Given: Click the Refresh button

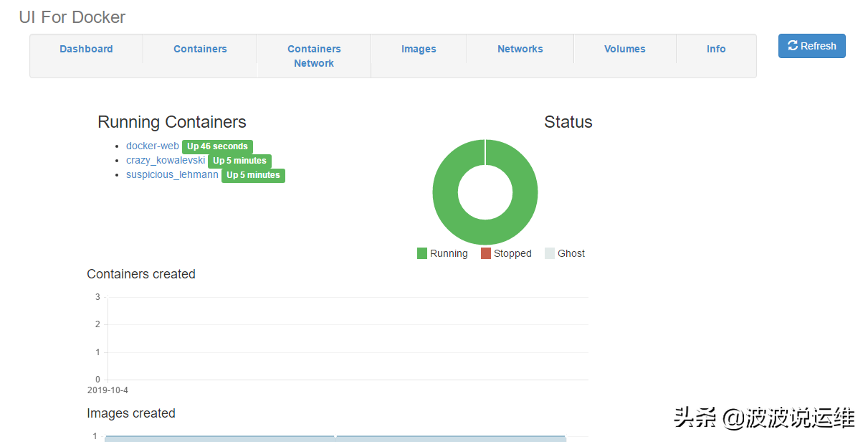Looking at the screenshot, I should point(811,46).
